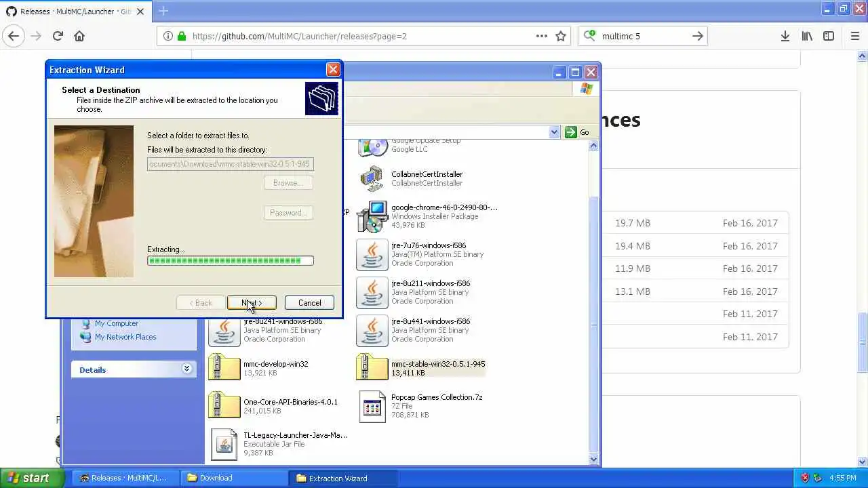Viewport: 868px width, 488px height.
Task: Select the CollabnetCertInstaller file icon
Action: point(372,178)
